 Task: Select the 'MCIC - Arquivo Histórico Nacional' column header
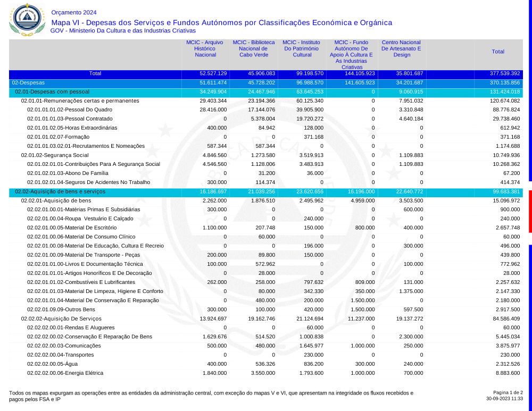(x=205, y=48)
